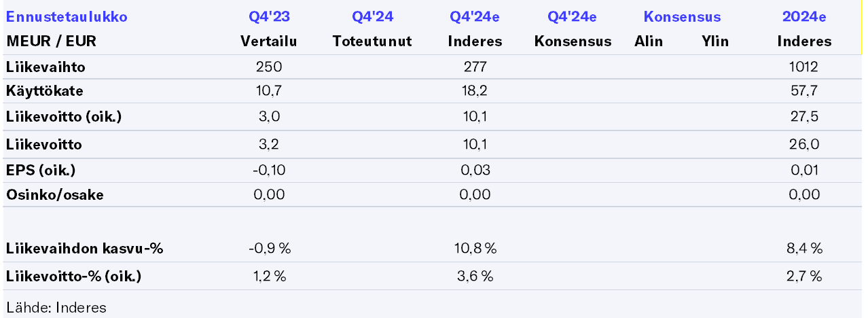
Task: Select the EPS (oik.) row label
Action: pyautogui.click(x=41, y=170)
